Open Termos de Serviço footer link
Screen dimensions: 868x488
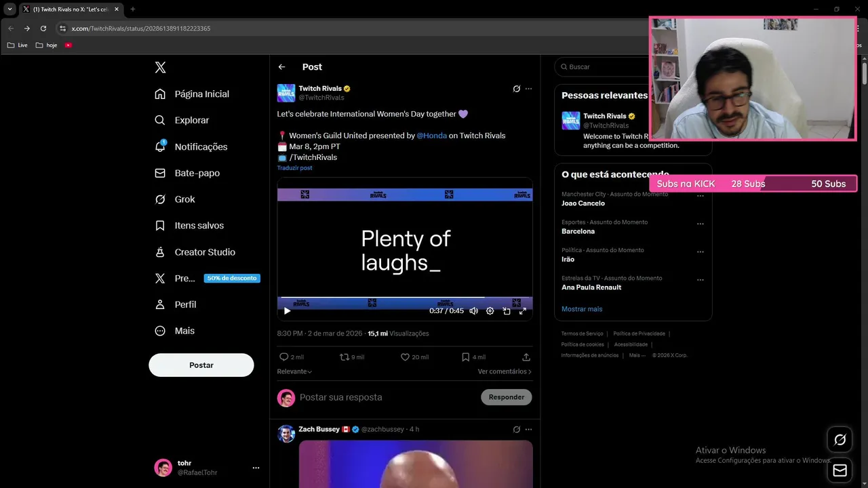[x=582, y=333]
